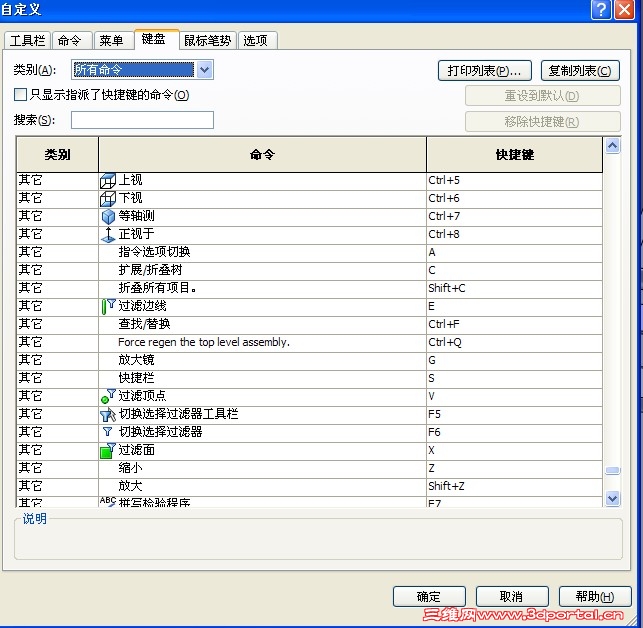Screen dimensions: 643x628
Task: Click the Shift+C shortcut cell
Action: (x=515, y=288)
